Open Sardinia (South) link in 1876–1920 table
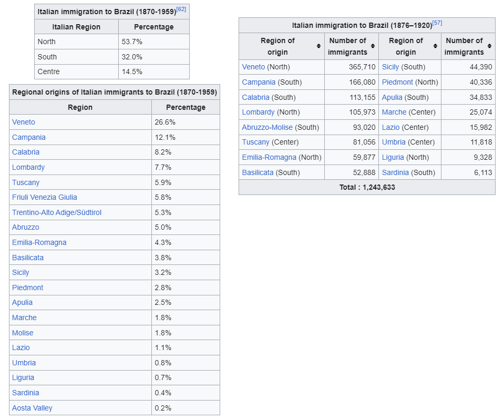Image resolution: width=504 pixels, height=420 pixels. pos(395,172)
